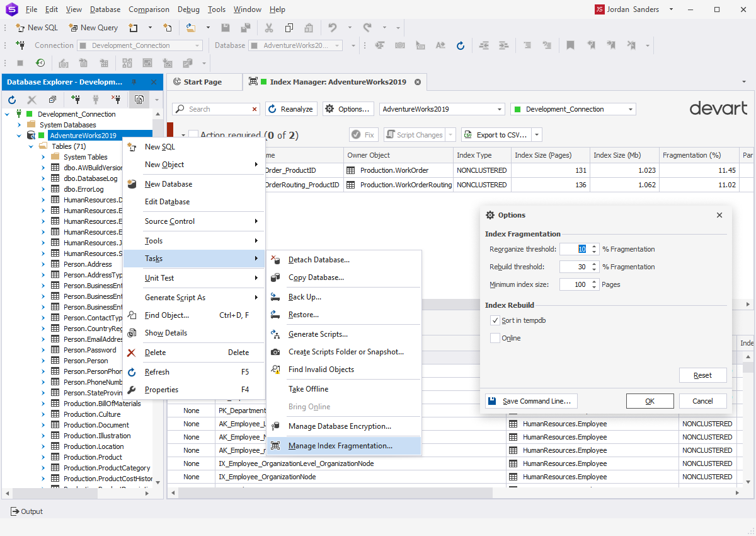756x536 pixels.
Task: Click OK in the Options dialog
Action: (650, 400)
